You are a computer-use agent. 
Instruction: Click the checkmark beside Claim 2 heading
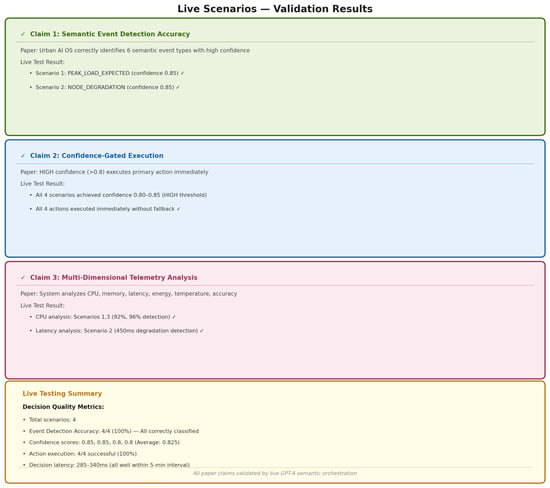pyautogui.click(x=23, y=156)
